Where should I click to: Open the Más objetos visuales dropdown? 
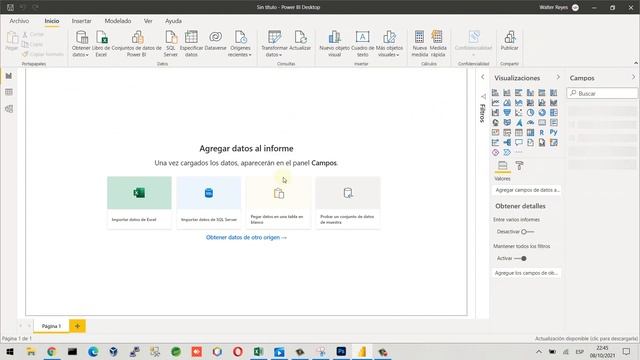[x=389, y=44]
